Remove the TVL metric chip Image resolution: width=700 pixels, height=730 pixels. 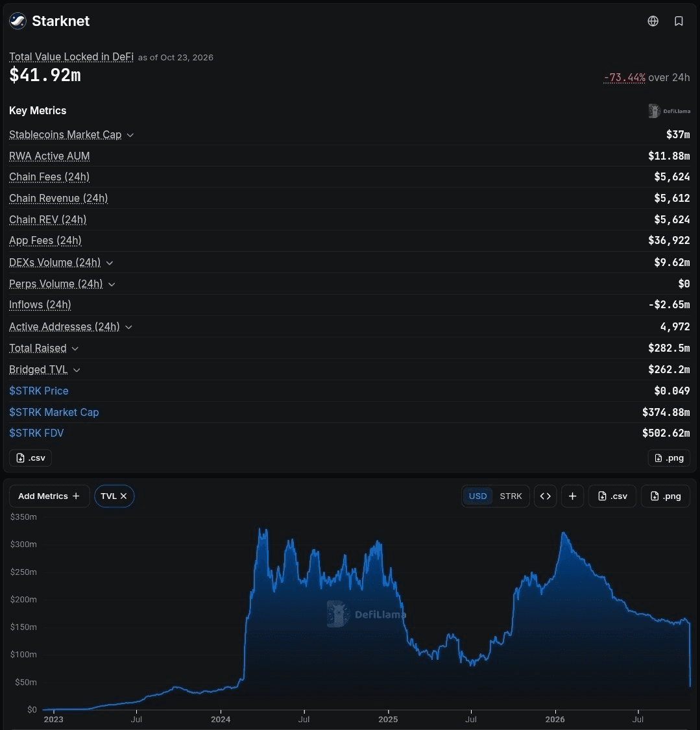point(124,496)
